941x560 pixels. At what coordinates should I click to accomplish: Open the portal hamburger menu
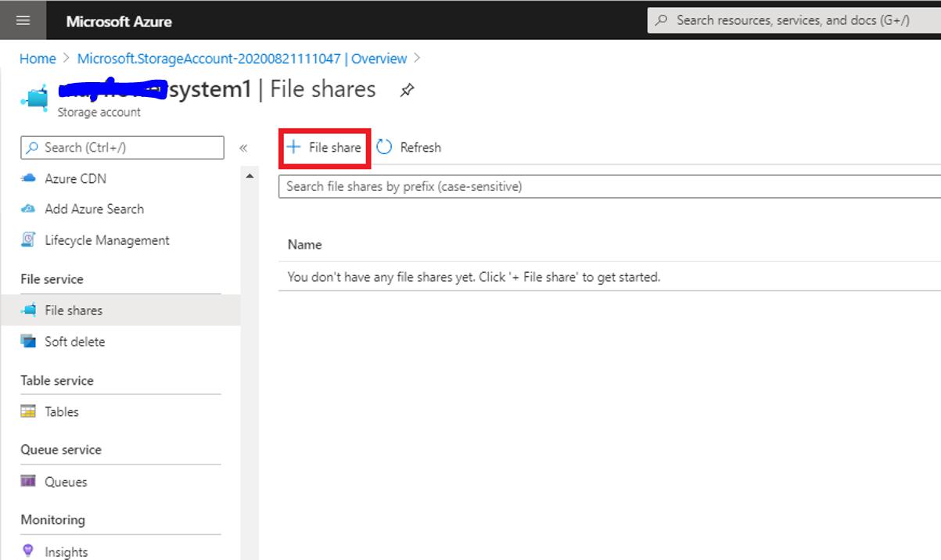[23, 20]
